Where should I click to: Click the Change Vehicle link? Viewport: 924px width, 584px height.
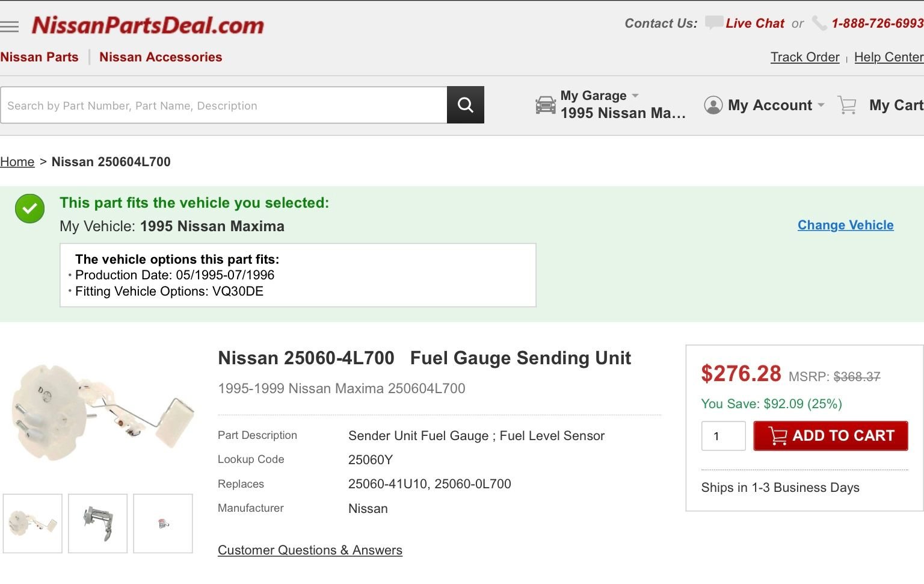coord(845,225)
